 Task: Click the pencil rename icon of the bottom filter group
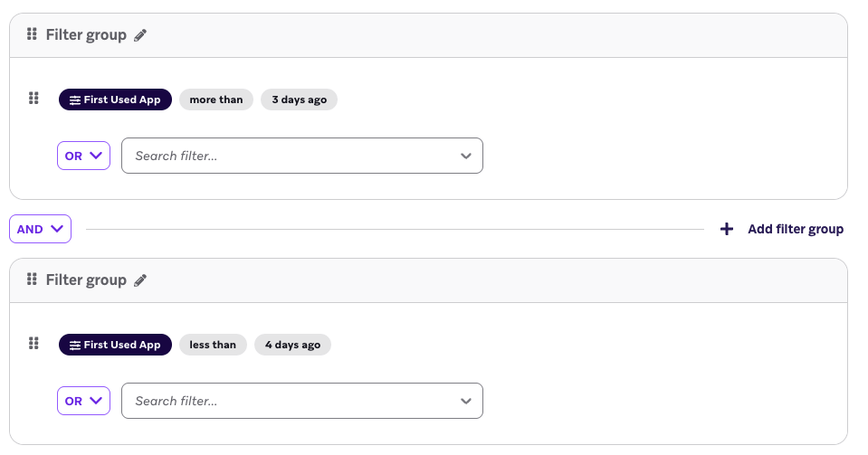coord(140,280)
